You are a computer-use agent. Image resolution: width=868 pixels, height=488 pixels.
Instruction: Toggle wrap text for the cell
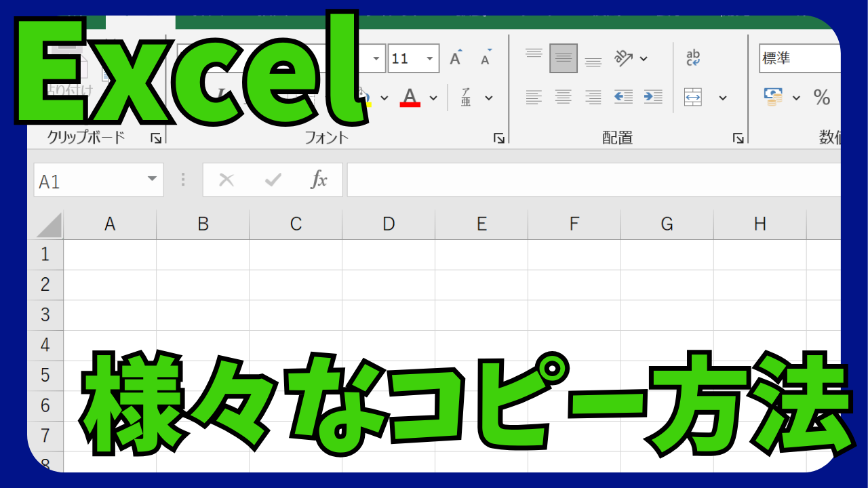click(x=693, y=58)
